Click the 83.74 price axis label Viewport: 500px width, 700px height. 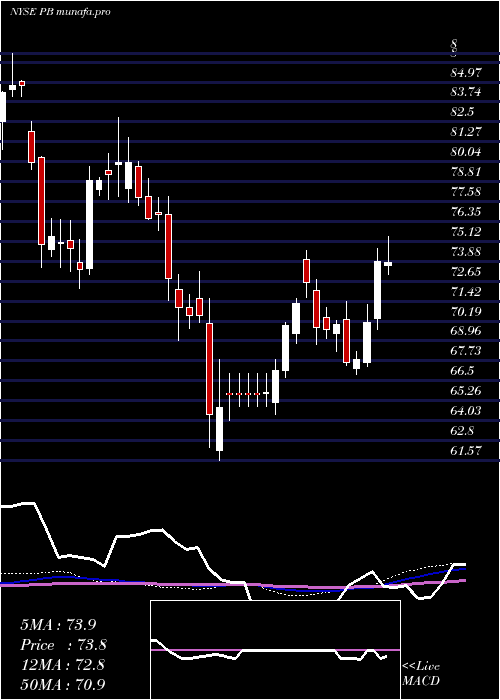[466, 92]
